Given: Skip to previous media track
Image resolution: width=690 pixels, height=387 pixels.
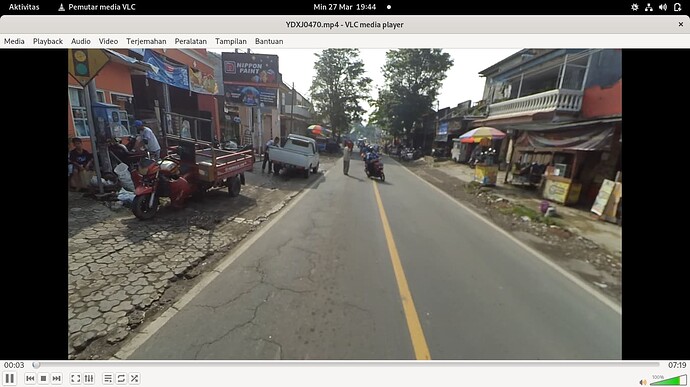Looking at the screenshot, I should click(x=30, y=378).
